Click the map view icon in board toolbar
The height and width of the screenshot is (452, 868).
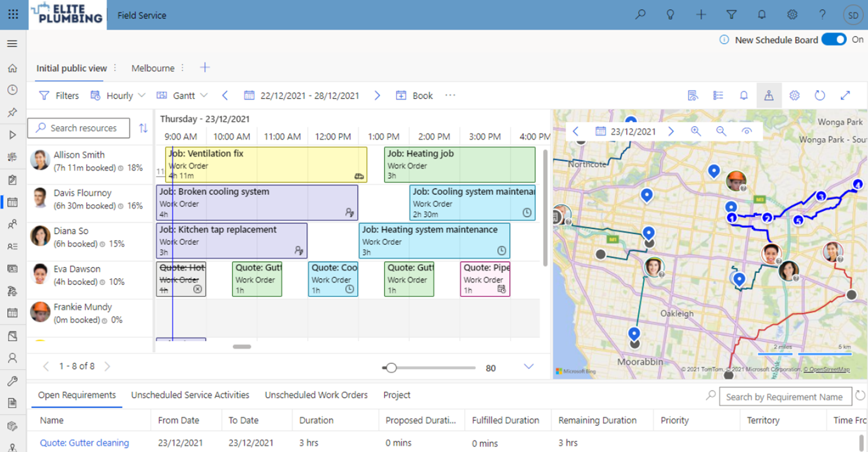pyautogui.click(x=769, y=95)
